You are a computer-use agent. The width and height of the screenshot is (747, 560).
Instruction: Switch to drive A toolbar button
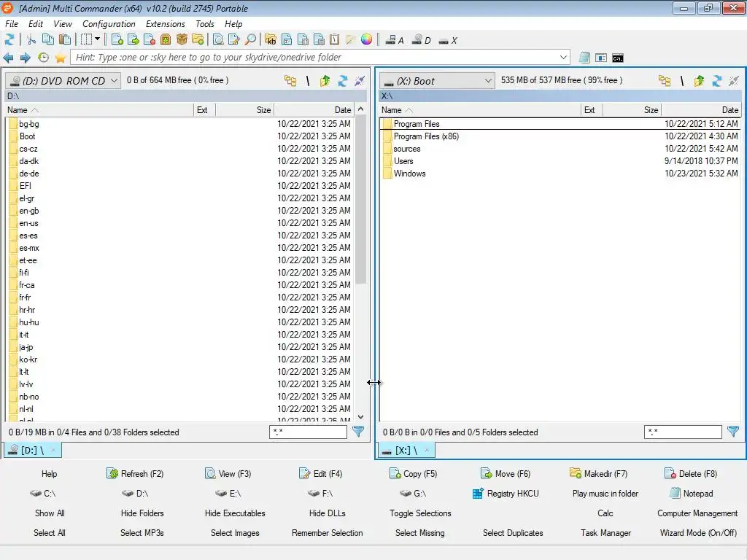[395, 40]
